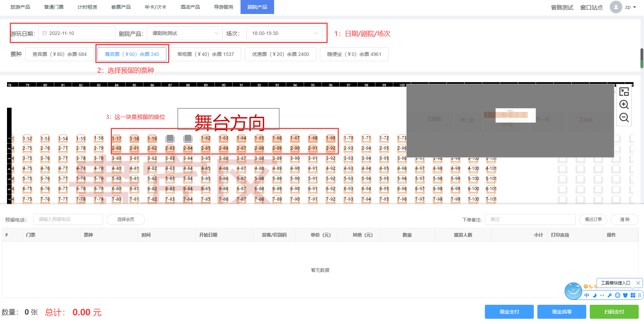Expand the 剧院产品 dropdown

coord(185,33)
